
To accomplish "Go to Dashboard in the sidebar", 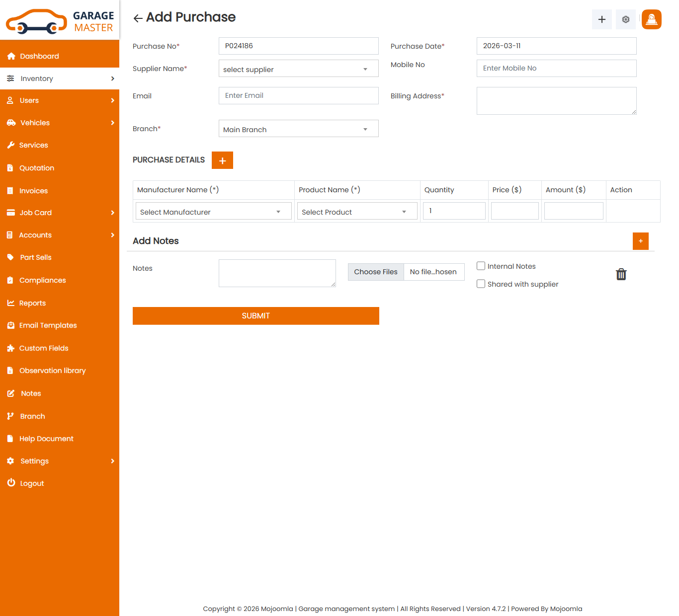I will pos(39,56).
